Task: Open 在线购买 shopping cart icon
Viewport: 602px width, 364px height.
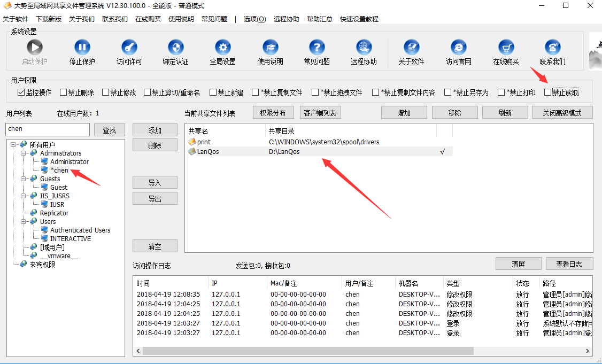Action: pos(506,48)
